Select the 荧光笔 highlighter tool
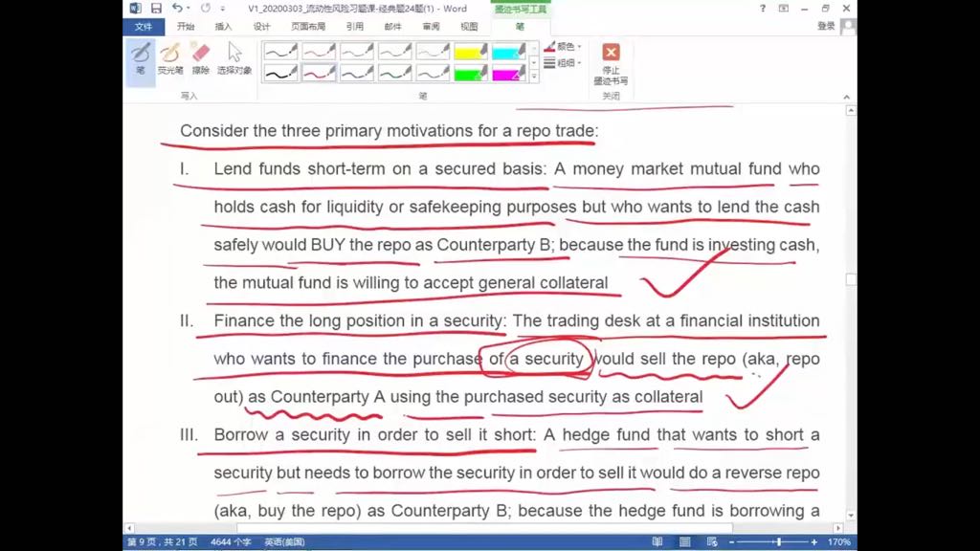 click(170, 60)
